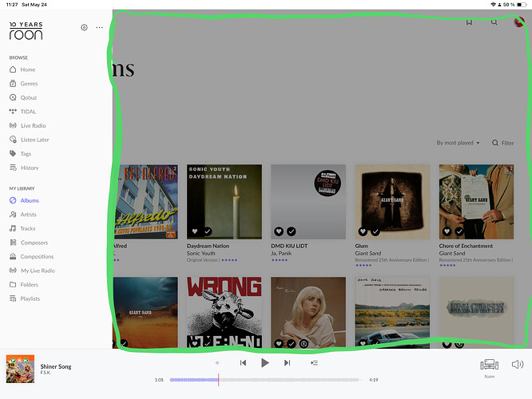Click the Filter search button

coord(502,143)
